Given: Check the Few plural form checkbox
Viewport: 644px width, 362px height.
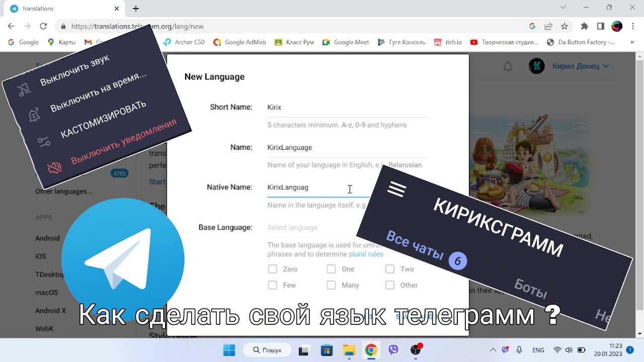Looking at the screenshot, I should tap(273, 285).
